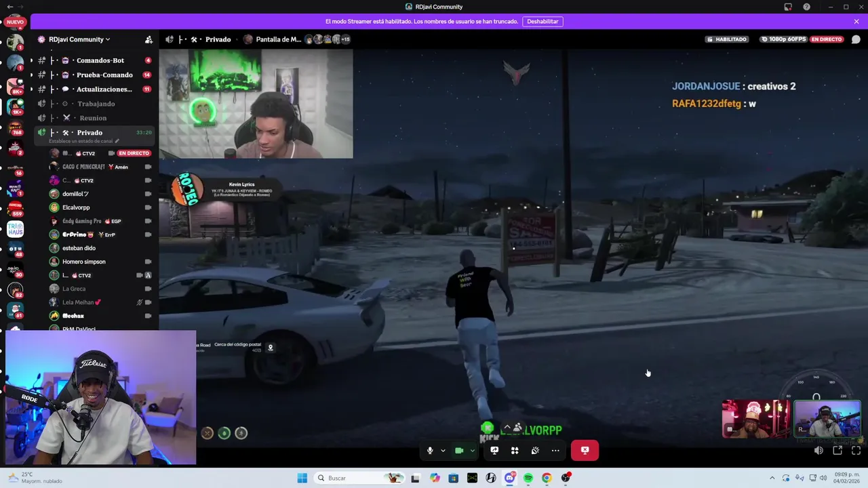
Task: Edit 'Establece un estado de canal' status
Action: point(84,141)
